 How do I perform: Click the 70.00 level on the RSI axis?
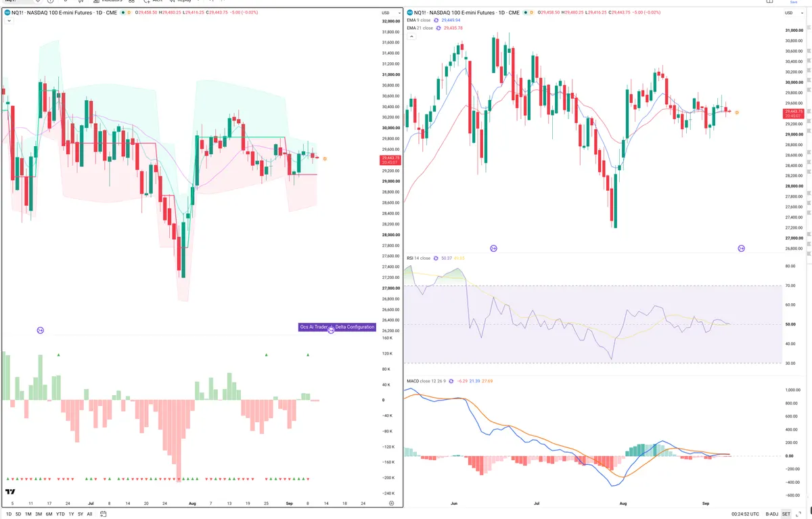789,286
